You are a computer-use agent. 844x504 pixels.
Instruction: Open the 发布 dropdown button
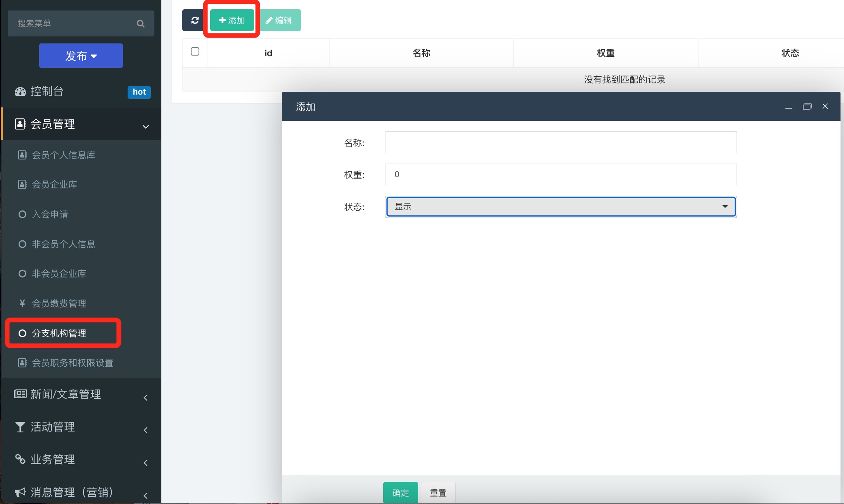[x=81, y=56]
